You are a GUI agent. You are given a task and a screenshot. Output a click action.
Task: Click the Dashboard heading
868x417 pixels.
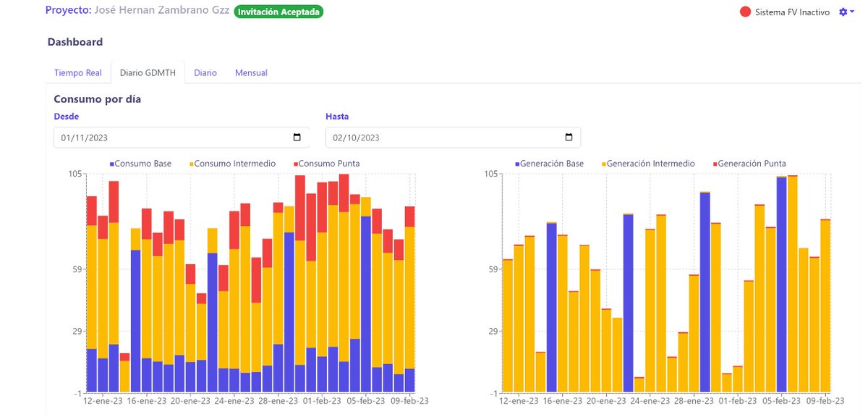pyautogui.click(x=75, y=42)
